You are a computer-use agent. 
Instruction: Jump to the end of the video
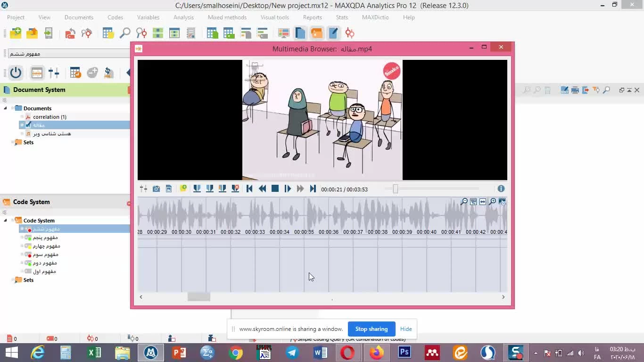pos(313,189)
